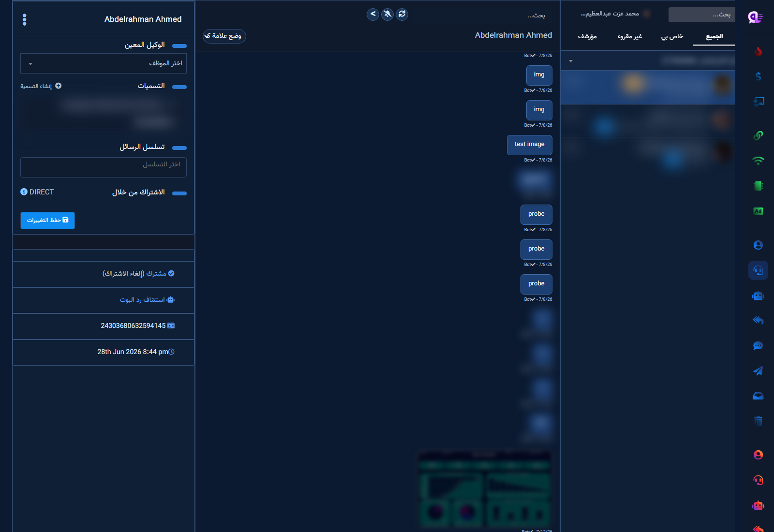The image size is (774, 532).
Task: Switch to the 'غير مقروء' tab
Action: 630,37
